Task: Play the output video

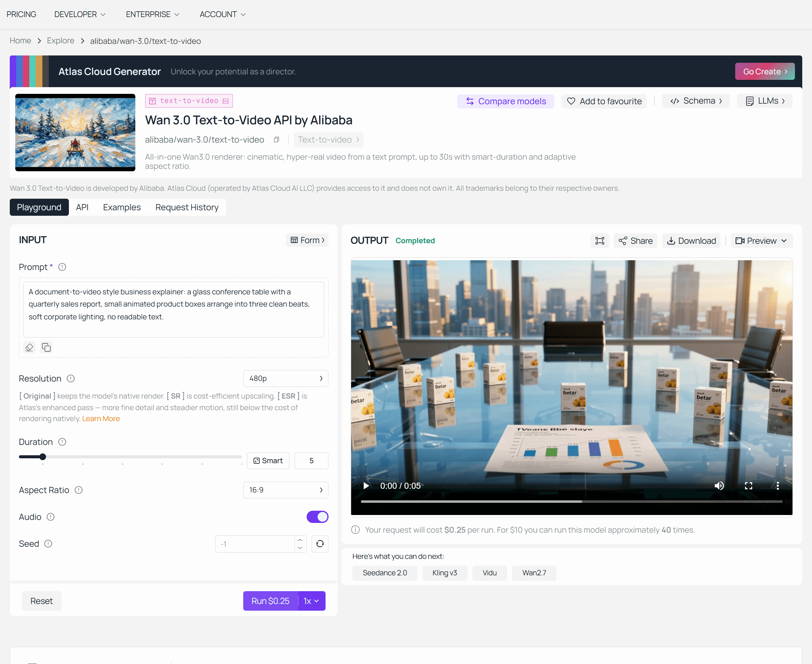Action: [366, 486]
